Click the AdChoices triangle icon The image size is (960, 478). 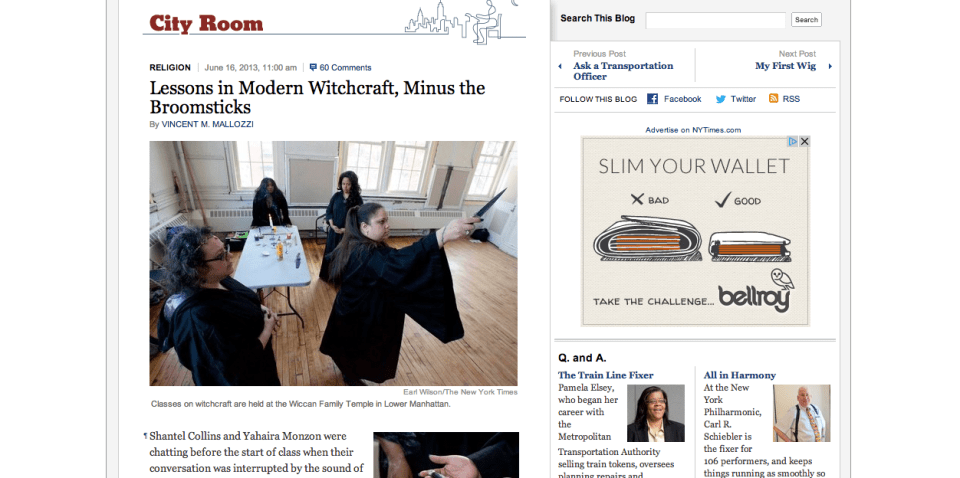[x=793, y=141]
